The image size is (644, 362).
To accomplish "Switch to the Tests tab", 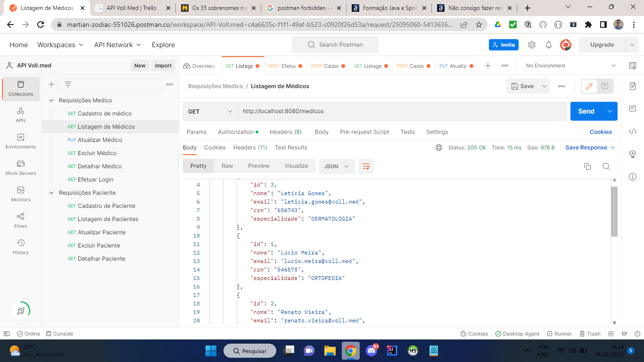I will click(x=408, y=132).
